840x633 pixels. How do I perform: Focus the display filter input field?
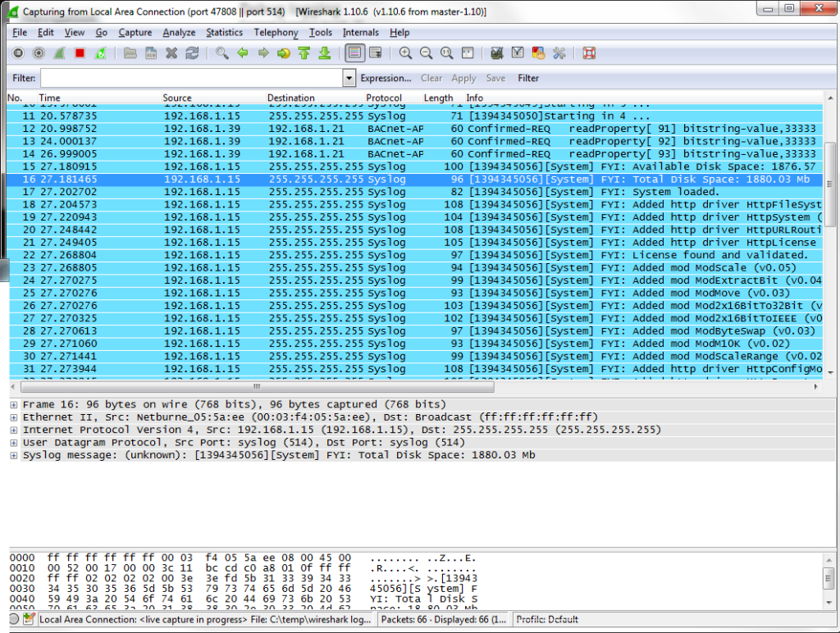point(192,78)
